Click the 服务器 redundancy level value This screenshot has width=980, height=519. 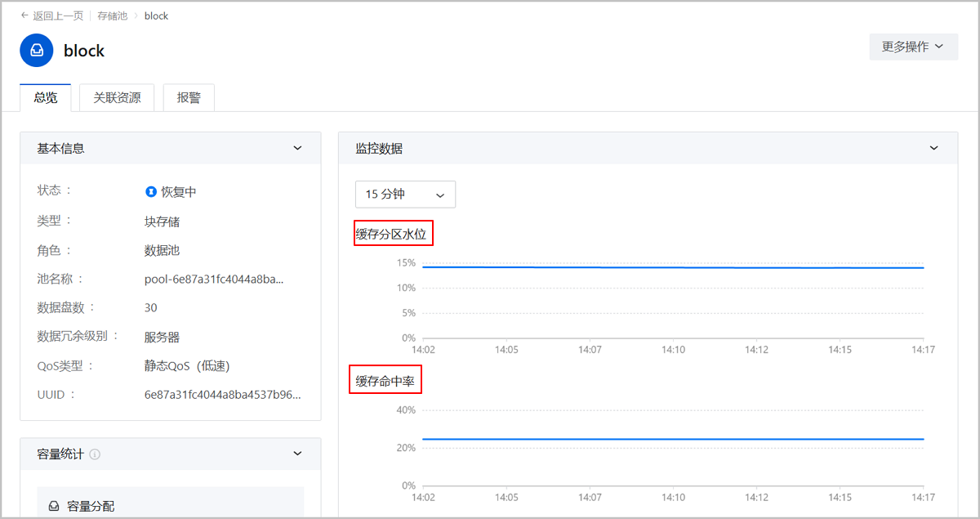pos(163,337)
